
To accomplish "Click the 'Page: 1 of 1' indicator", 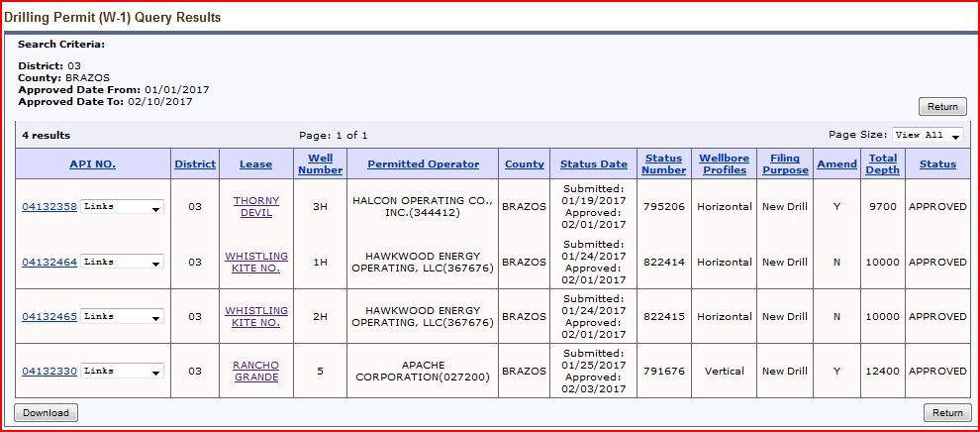I will pos(334,135).
